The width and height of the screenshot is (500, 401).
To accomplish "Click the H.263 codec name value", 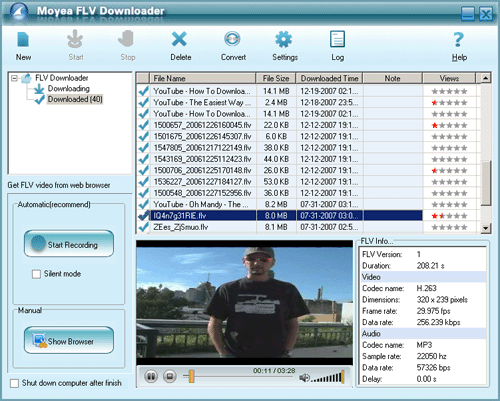I will click(426, 288).
